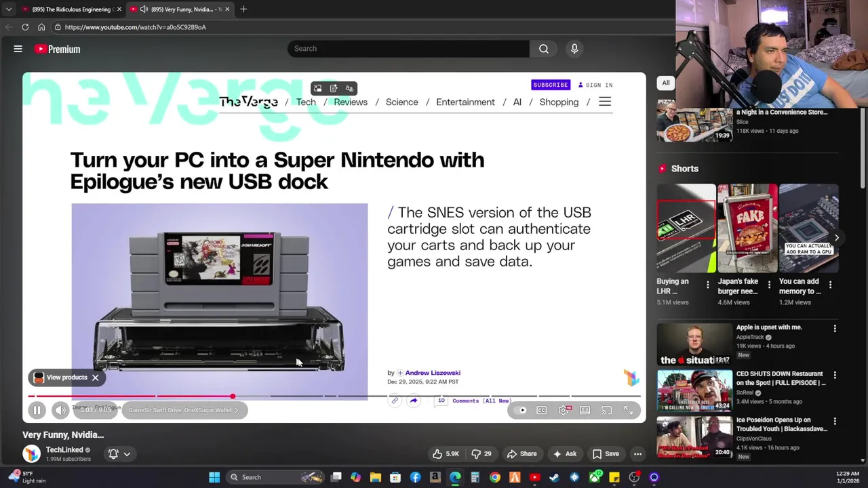Open the YouTube guide hamburger menu
The image size is (868, 488).
coord(18,49)
